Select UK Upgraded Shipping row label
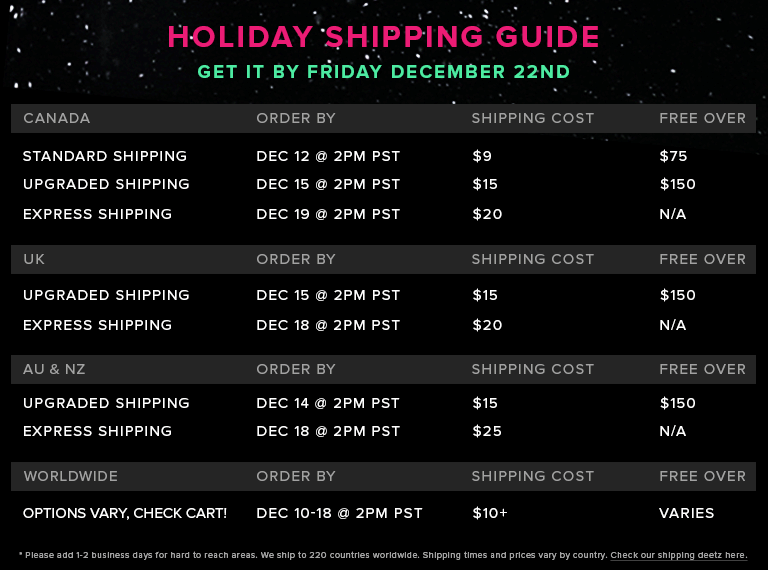 106,295
